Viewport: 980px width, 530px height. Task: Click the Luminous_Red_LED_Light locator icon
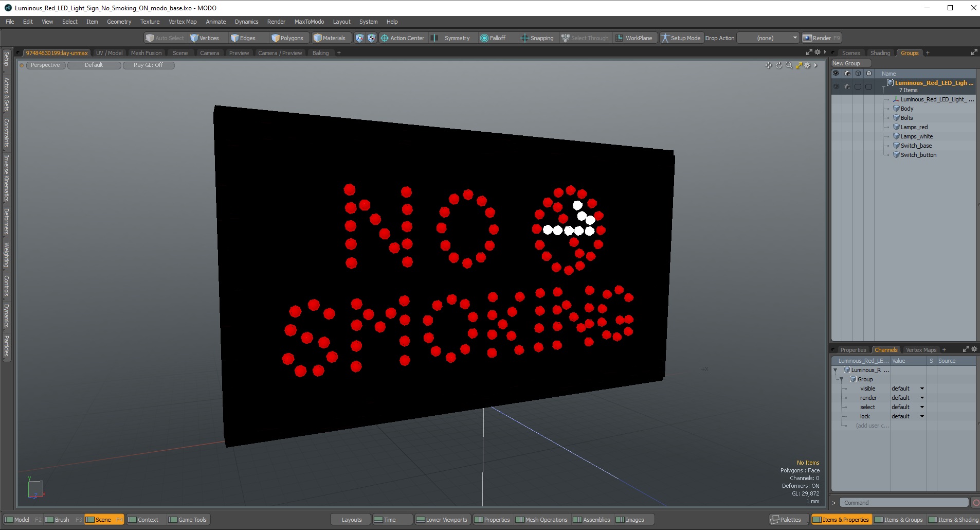[896, 99]
